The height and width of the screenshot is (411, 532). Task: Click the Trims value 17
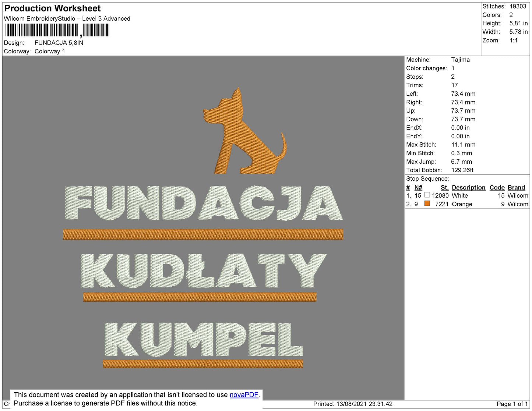tap(455, 85)
